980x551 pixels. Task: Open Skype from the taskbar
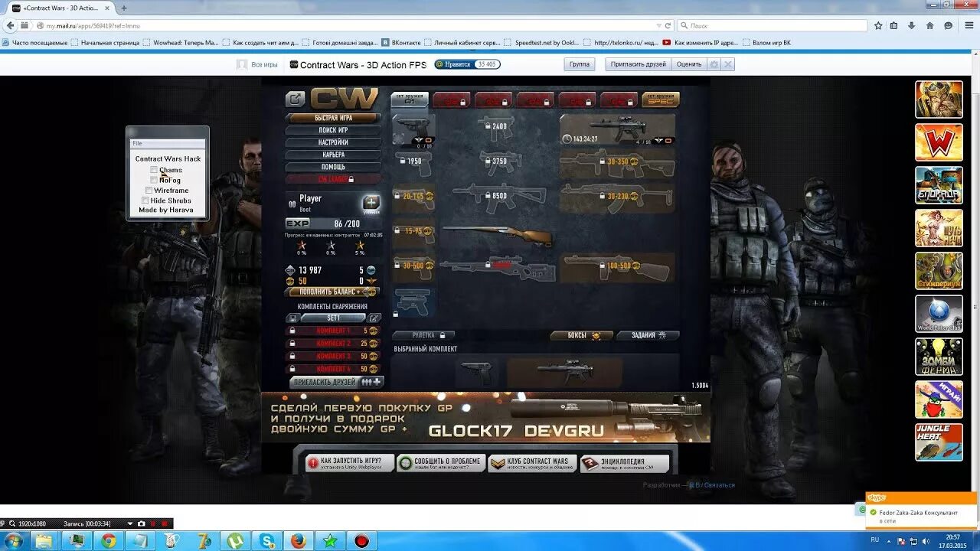click(x=266, y=541)
